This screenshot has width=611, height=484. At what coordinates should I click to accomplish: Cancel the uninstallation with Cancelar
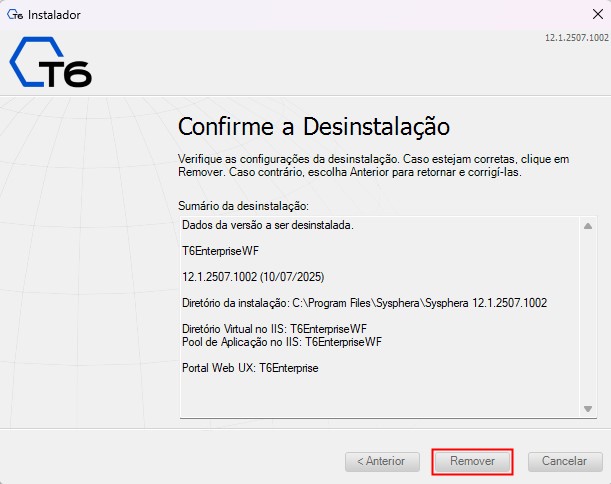(564, 461)
